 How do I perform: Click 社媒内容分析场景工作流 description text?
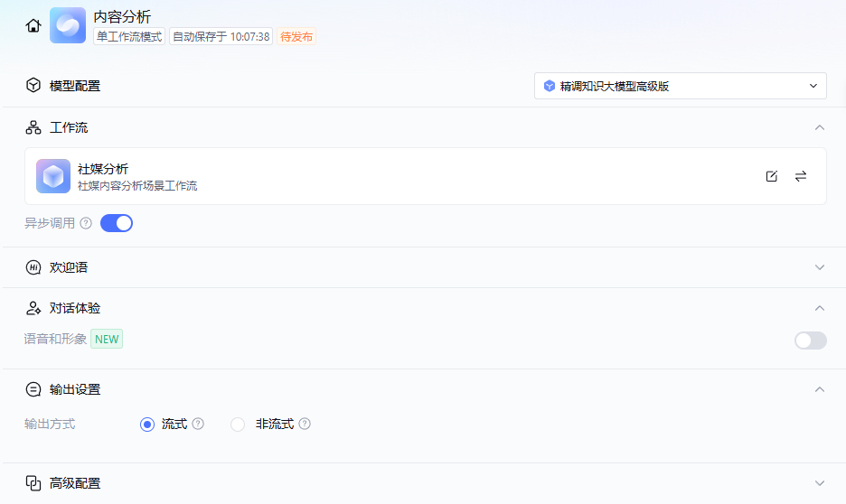click(137, 186)
